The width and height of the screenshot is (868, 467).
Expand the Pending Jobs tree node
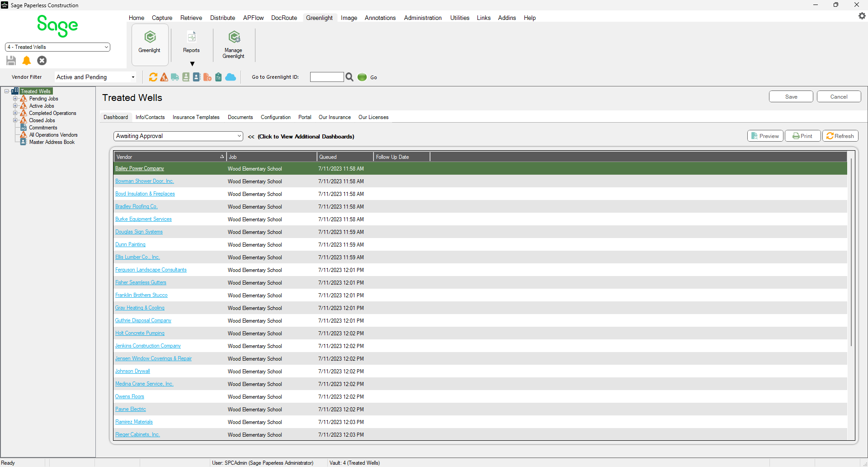coord(15,99)
